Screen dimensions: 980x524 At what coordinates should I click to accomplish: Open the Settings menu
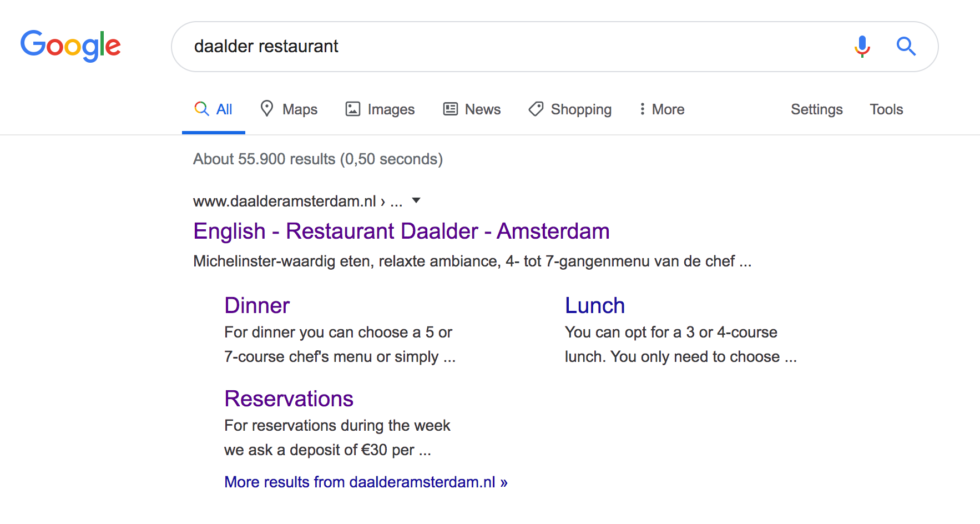pos(816,109)
